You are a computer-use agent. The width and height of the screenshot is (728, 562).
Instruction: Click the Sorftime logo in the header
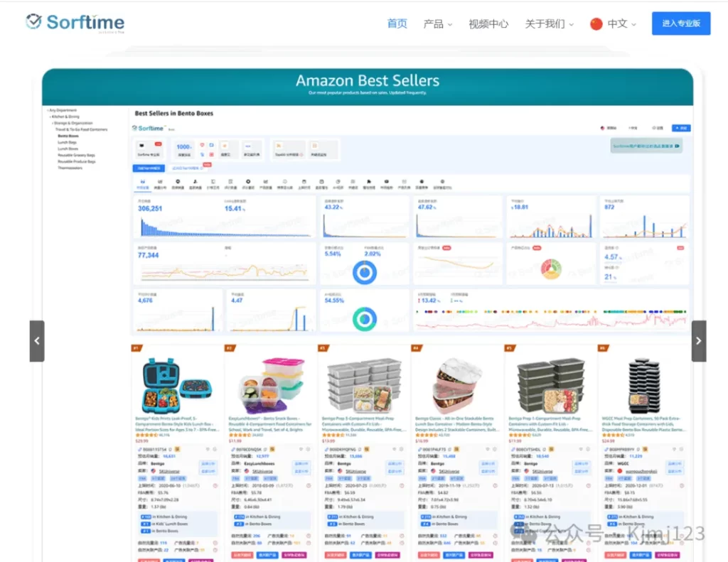75,23
